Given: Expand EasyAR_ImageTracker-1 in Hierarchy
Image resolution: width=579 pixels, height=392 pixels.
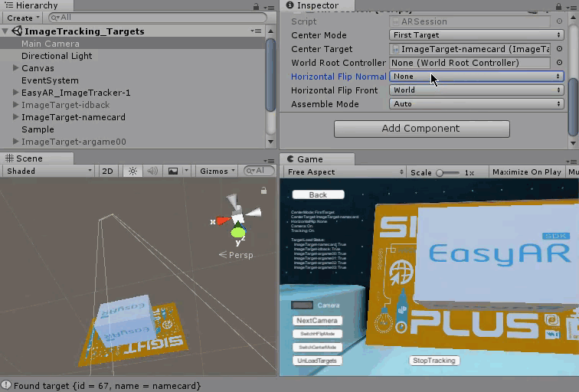Looking at the screenshot, I should [15, 93].
